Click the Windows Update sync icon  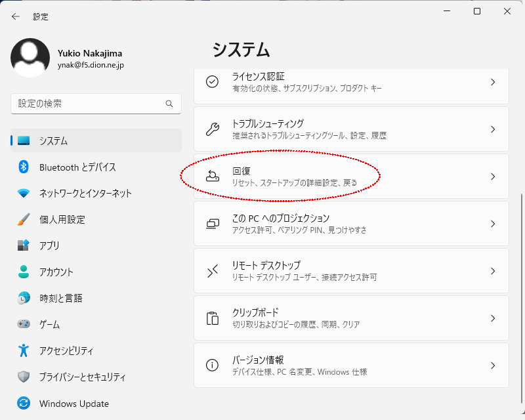(x=24, y=404)
